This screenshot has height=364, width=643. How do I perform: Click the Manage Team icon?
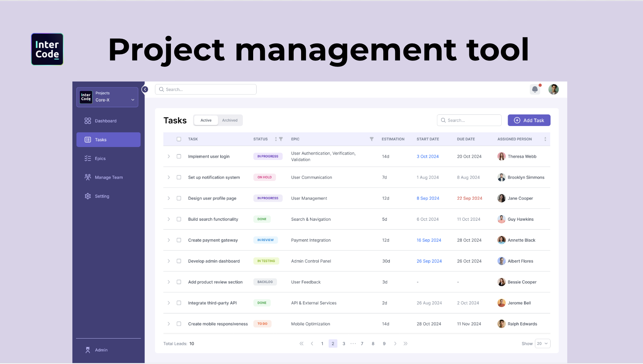point(88,177)
